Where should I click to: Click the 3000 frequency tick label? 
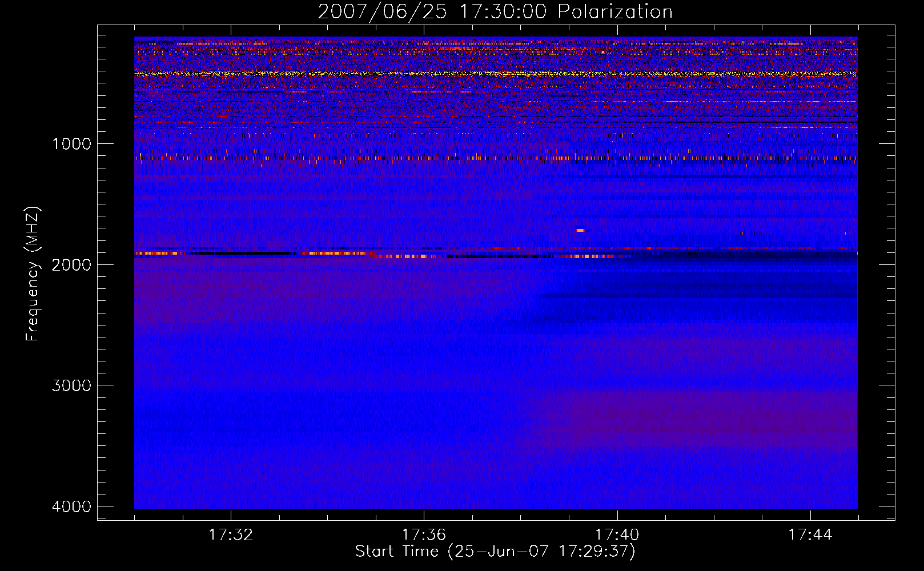coord(71,385)
